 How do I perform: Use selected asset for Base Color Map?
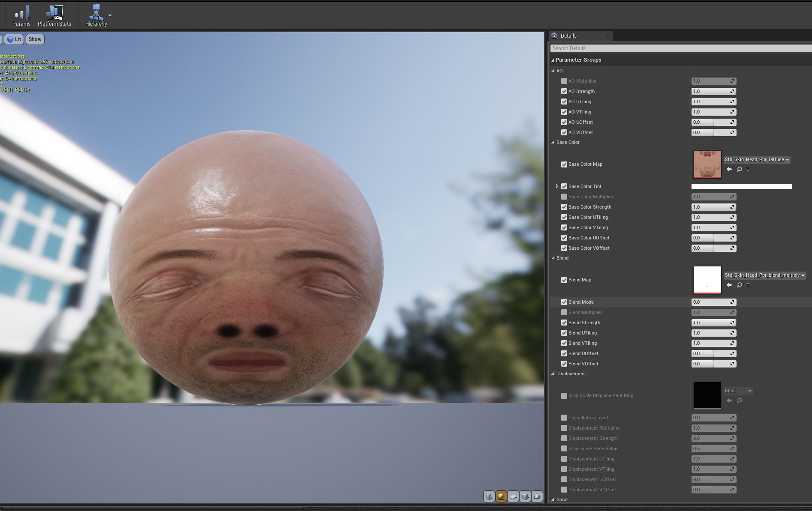729,169
